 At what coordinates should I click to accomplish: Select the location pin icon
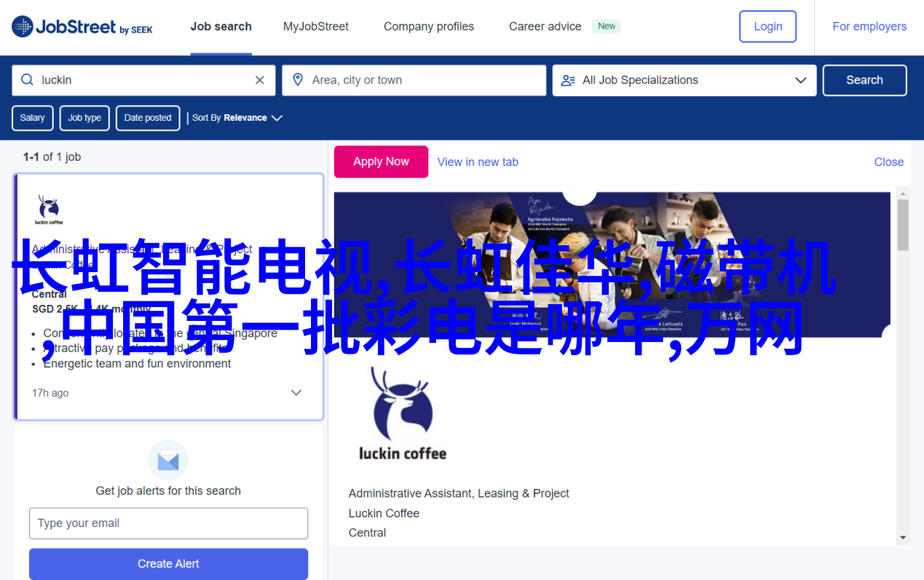[x=298, y=80]
